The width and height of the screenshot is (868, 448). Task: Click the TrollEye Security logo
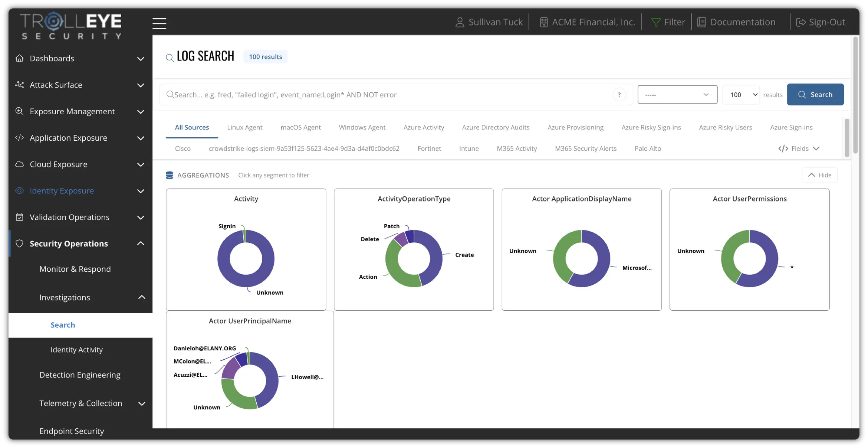coord(70,25)
